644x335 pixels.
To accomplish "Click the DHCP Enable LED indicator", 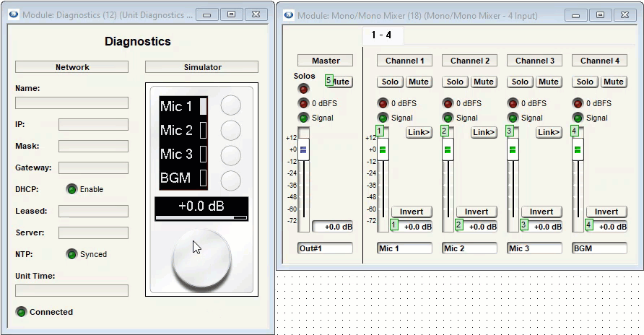I will click(71, 189).
